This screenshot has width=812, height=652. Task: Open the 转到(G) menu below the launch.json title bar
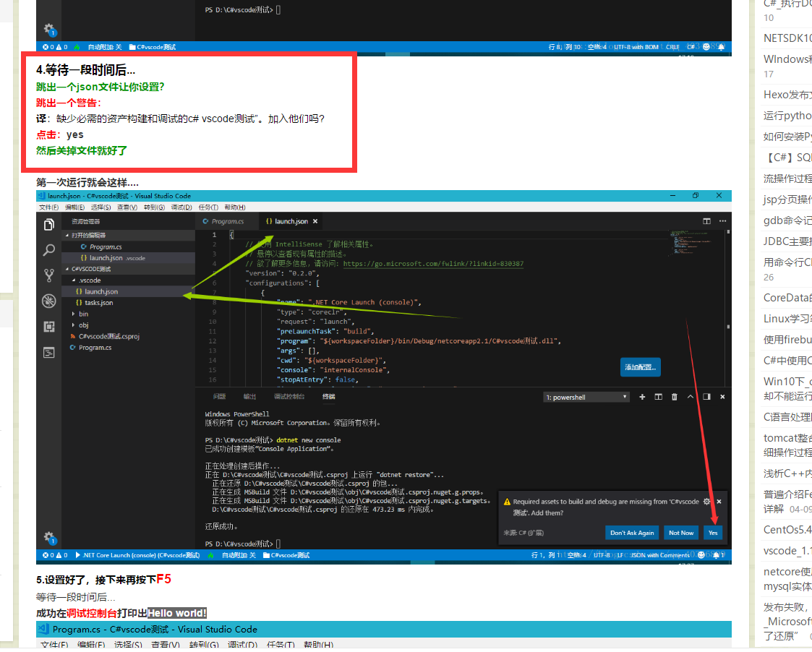point(154,207)
